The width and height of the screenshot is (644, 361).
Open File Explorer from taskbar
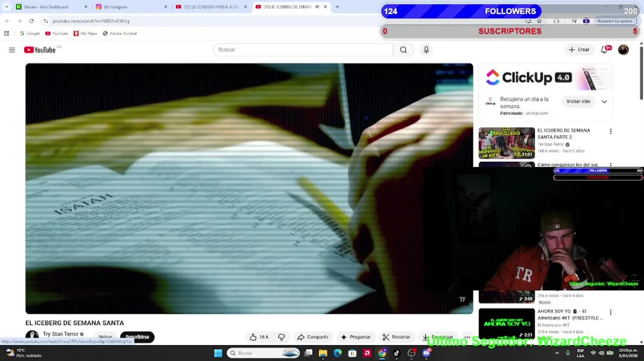[x=323, y=353]
